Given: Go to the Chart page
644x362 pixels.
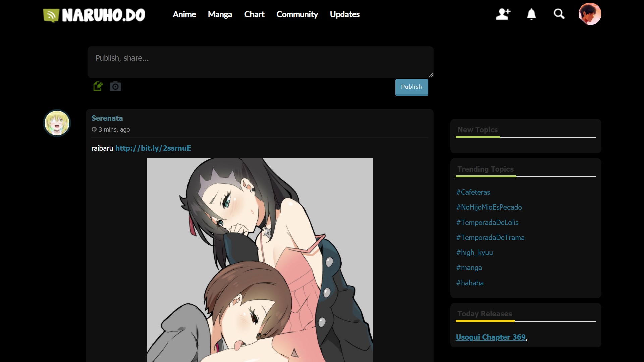Looking at the screenshot, I should (254, 14).
